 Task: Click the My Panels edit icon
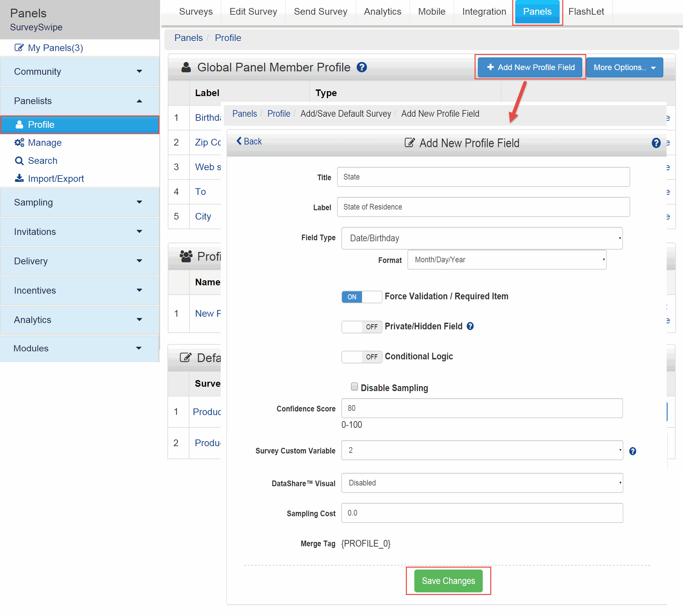click(x=19, y=48)
